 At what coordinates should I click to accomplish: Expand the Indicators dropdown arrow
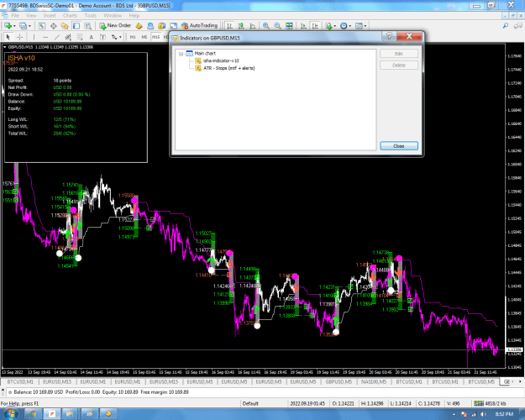[335, 26]
